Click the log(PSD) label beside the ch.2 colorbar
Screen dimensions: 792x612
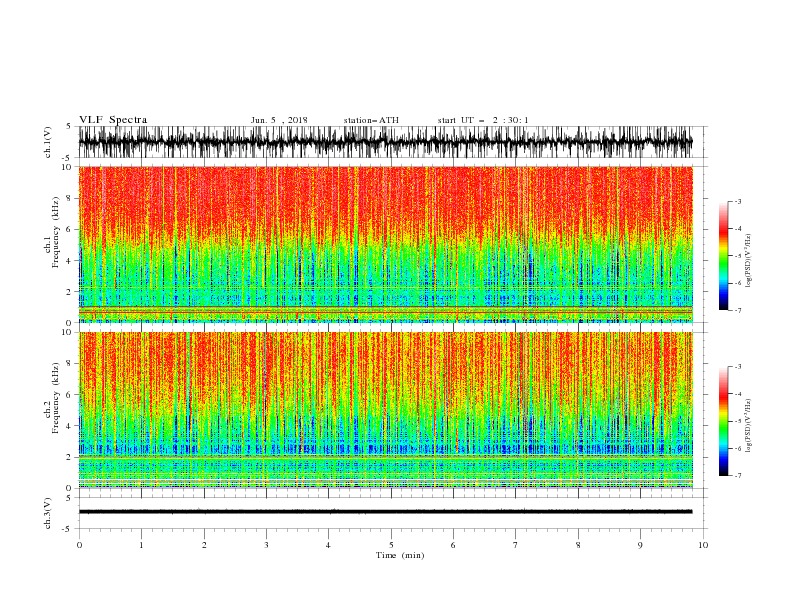[x=748, y=425]
